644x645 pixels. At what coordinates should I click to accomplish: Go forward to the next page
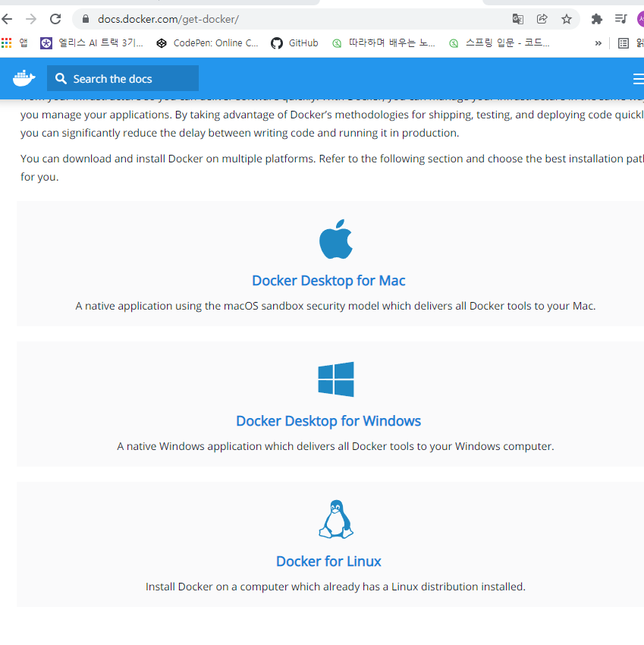coord(31,19)
